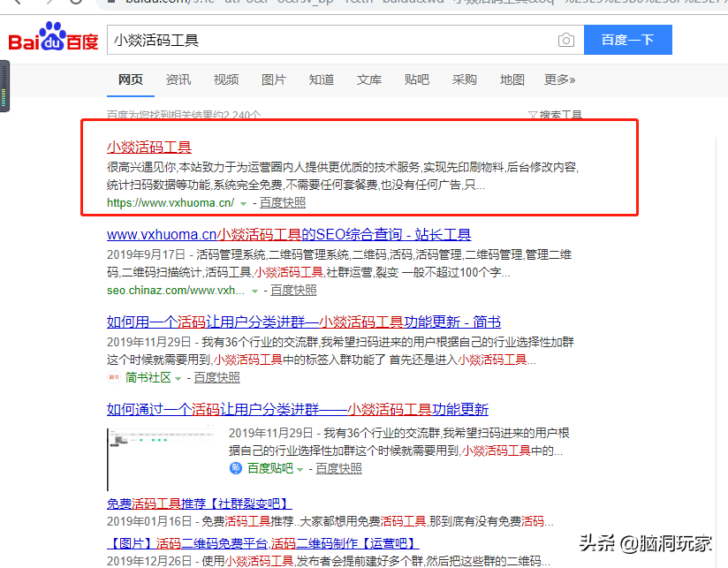Go to the 贴吧 tab

coord(417,80)
